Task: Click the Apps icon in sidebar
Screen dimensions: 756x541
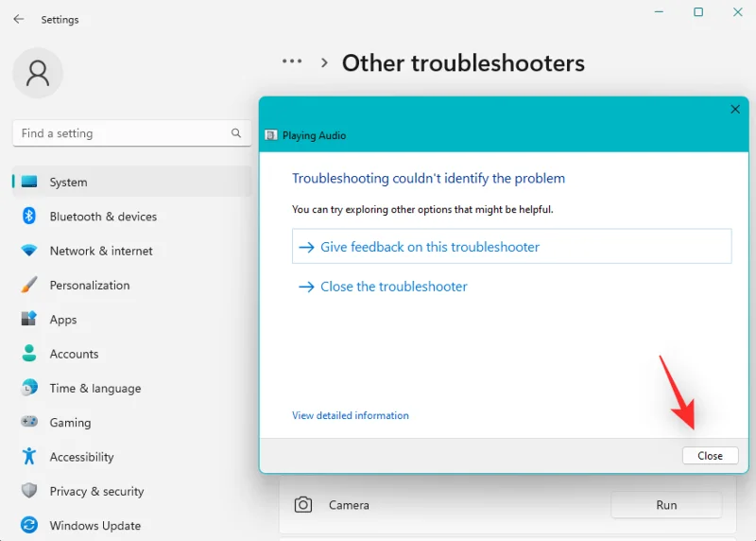Action: 29,320
